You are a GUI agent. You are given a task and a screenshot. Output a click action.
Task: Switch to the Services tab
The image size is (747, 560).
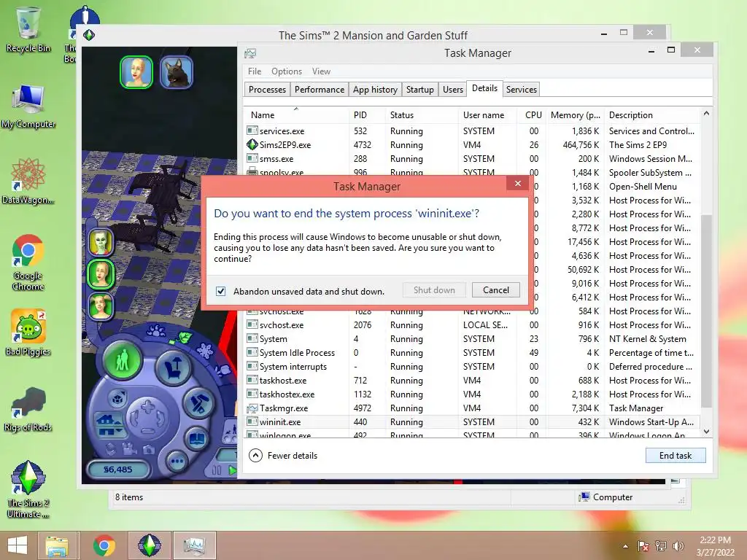coord(521,90)
